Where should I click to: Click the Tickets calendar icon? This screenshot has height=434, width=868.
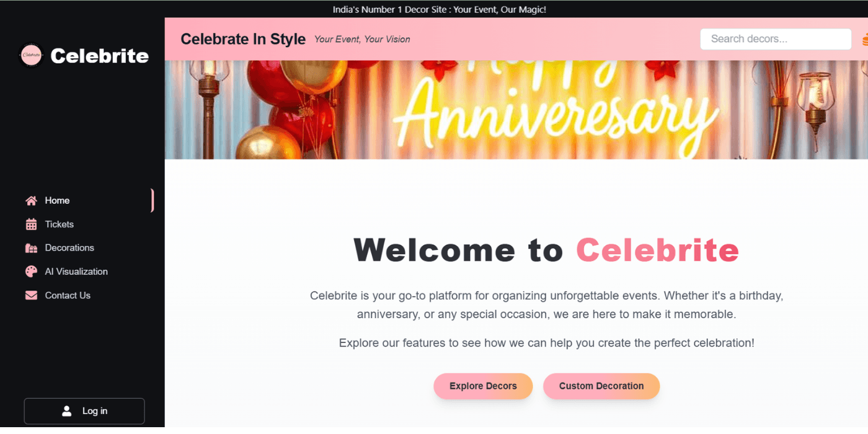point(31,224)
